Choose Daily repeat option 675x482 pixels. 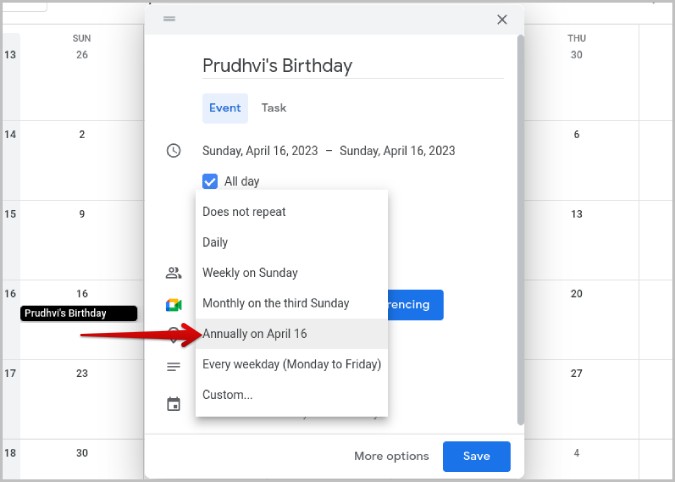[x=292, y=242]
